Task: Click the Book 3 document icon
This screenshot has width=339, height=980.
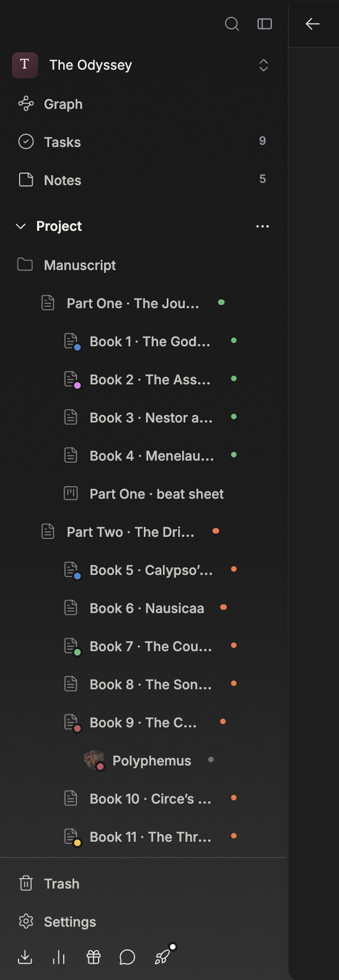Action: point(71,417)
